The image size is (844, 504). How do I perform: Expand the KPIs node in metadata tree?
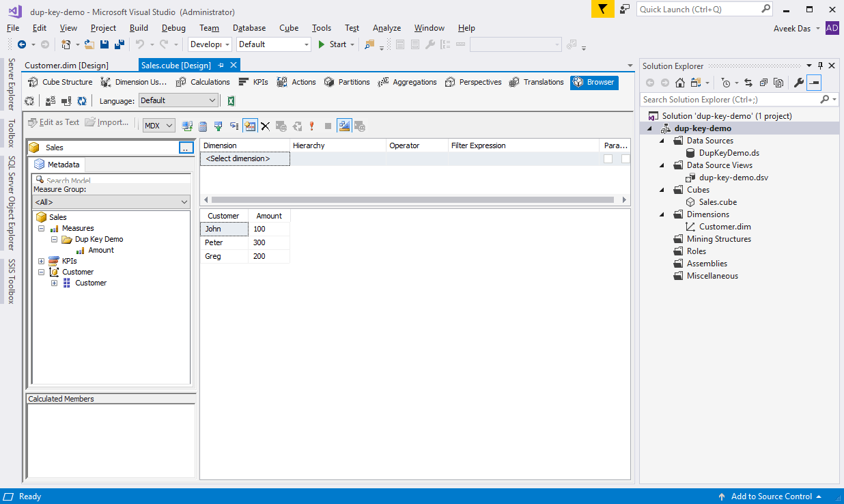[x=42, y=261]
